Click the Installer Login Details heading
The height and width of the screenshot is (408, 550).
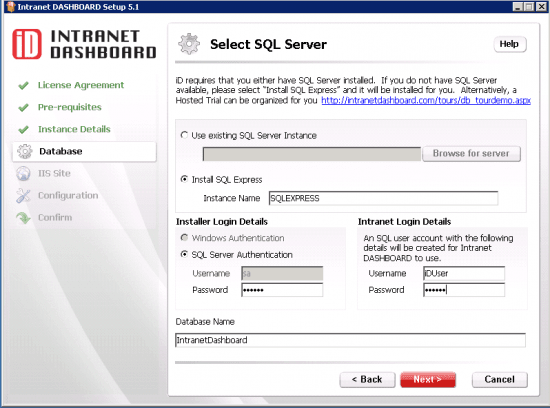pos(222,222)
